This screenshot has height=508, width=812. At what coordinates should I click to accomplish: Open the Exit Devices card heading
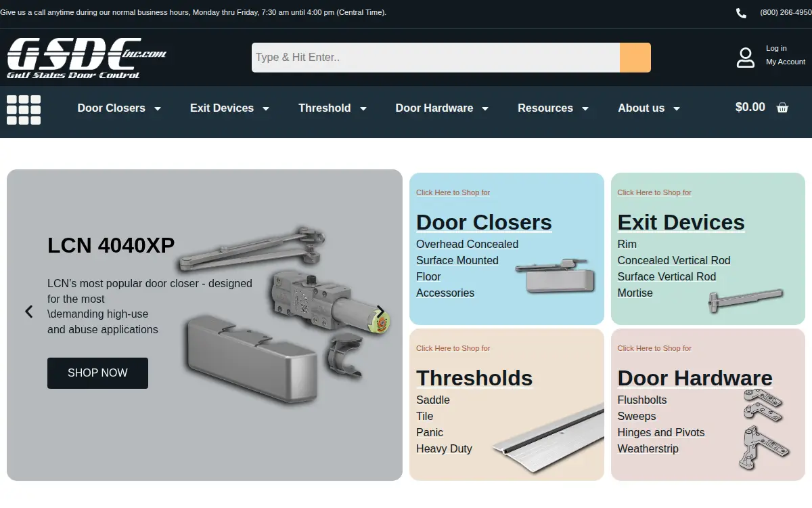681,222
